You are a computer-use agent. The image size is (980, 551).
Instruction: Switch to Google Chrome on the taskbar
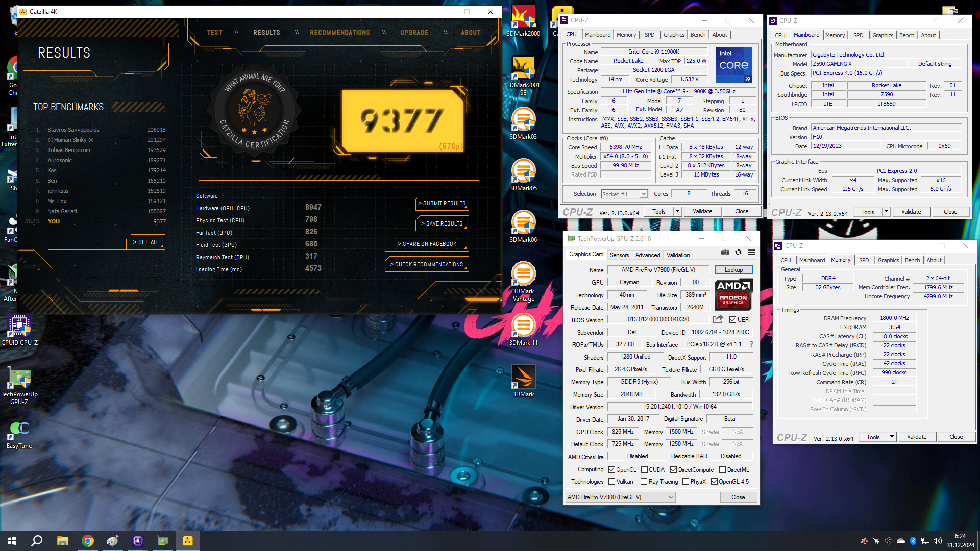point(87,541)
